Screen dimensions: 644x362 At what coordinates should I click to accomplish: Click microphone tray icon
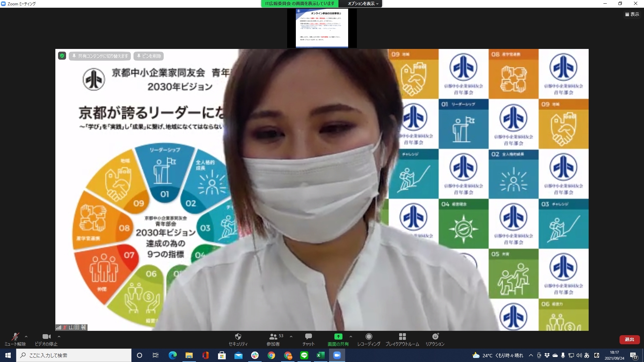(x=563, y=355)
